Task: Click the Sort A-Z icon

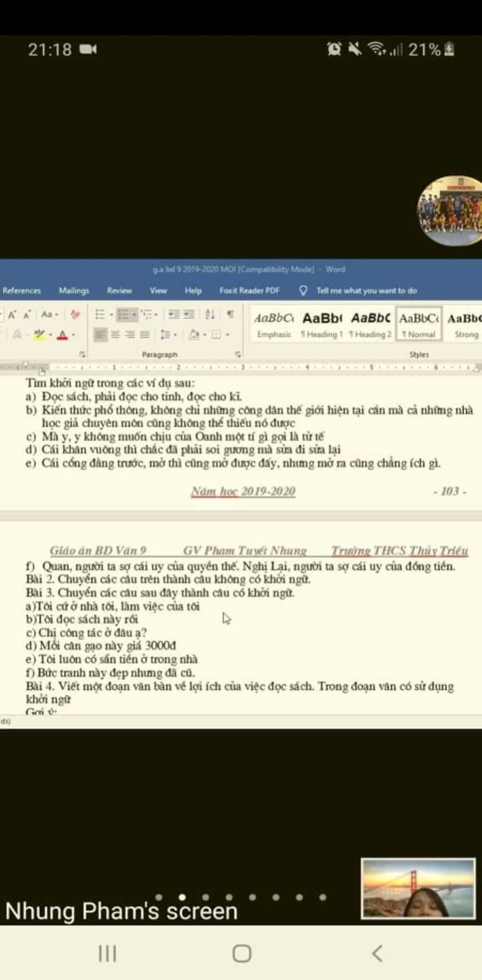Action: [x=210, y=314]
